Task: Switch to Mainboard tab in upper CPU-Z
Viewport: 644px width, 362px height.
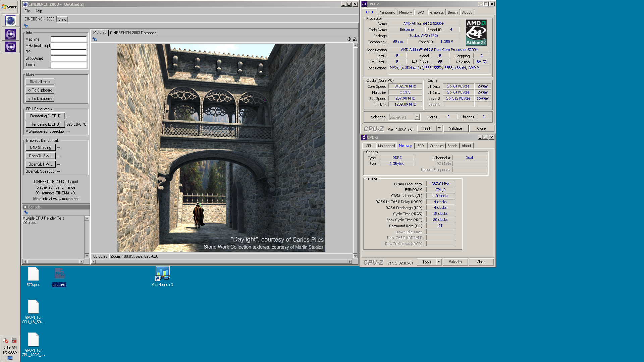Action: point(387,12)
